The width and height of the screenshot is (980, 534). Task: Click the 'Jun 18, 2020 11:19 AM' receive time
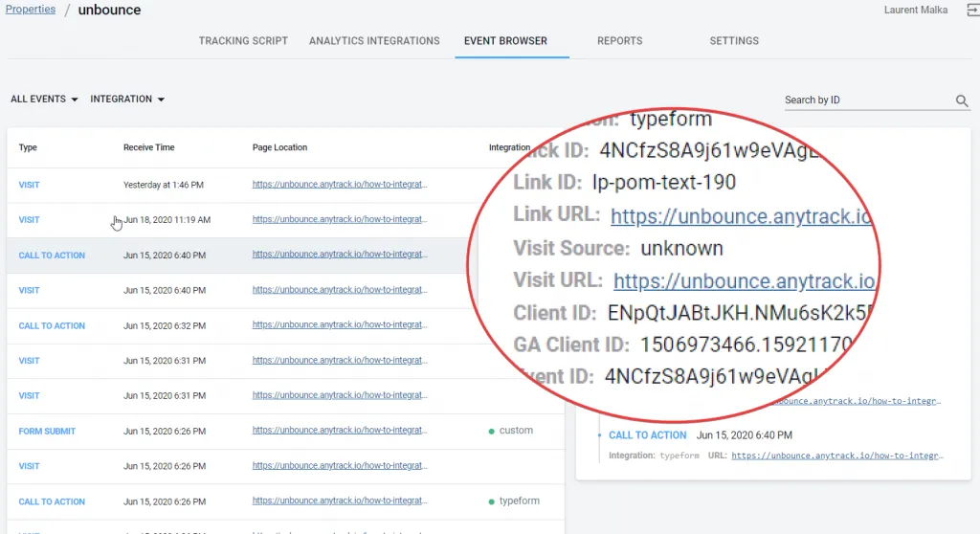coord(167,220)
